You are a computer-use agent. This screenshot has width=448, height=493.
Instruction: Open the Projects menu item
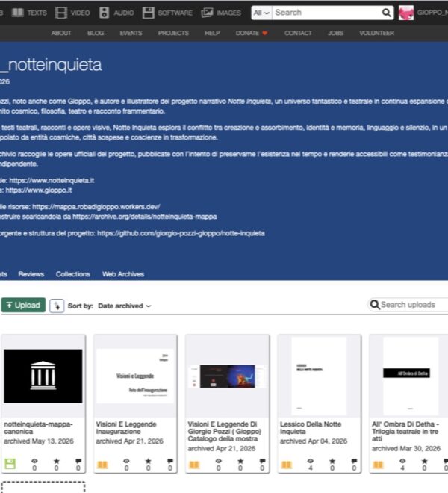[x=173, y=33]
